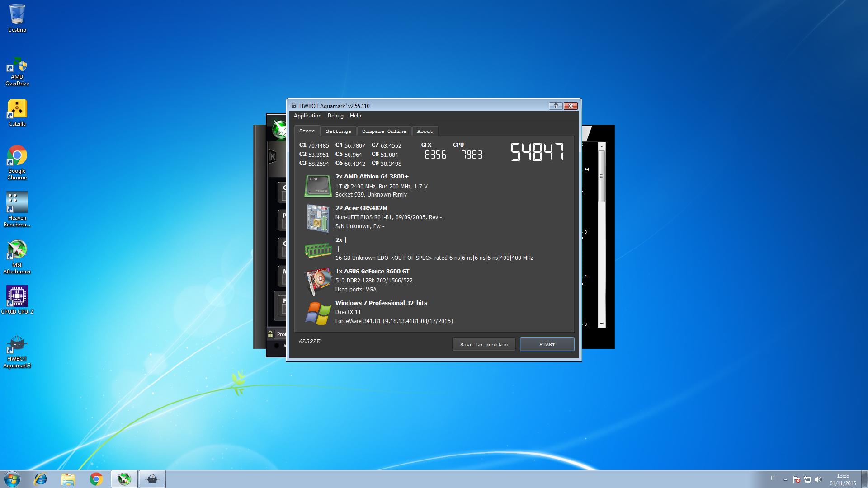Click the K button in MSI Afterburner window

click(273, 157)
